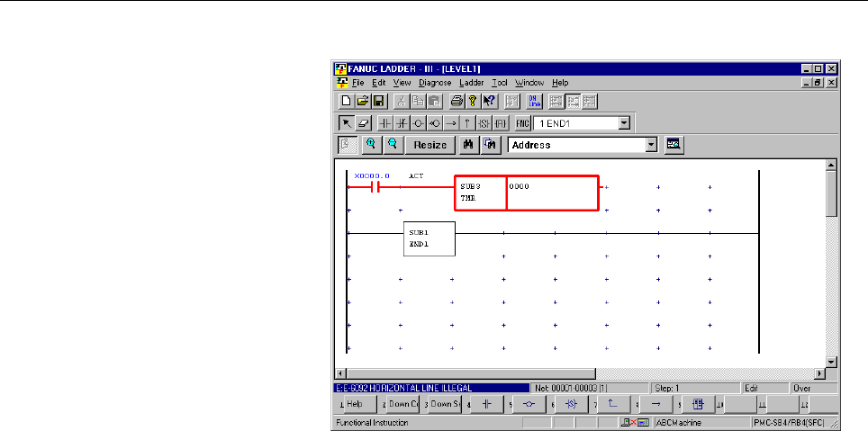Open the View menu
This screenshot has height=431, width=868.
(x=402, y=83)
